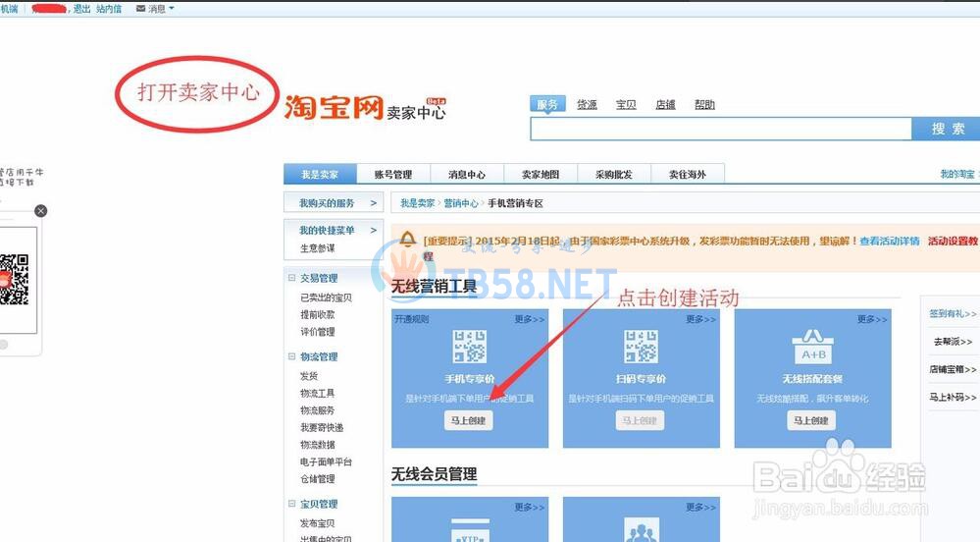Select the 宝贝 search category

(626, 104)
